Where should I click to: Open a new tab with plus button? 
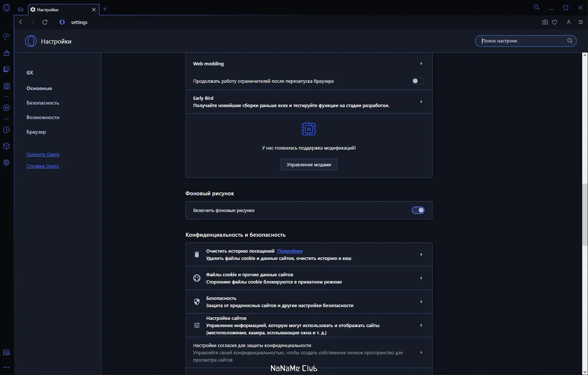pyautogui.click(x=105, y=9)
